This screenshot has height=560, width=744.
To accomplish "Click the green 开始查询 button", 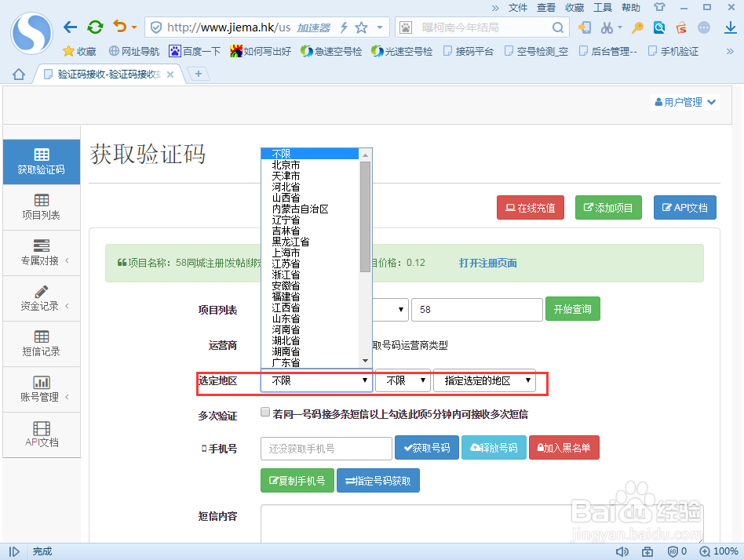I will (x=572, y=309).
